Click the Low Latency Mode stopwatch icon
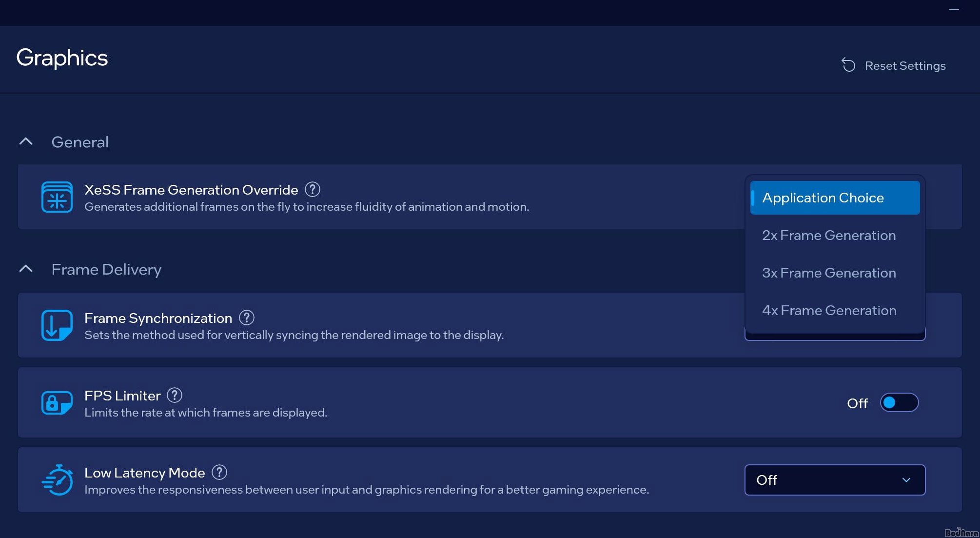Image resolution: width=980 pixels, height=538 pixels. (x=57, y=480)
